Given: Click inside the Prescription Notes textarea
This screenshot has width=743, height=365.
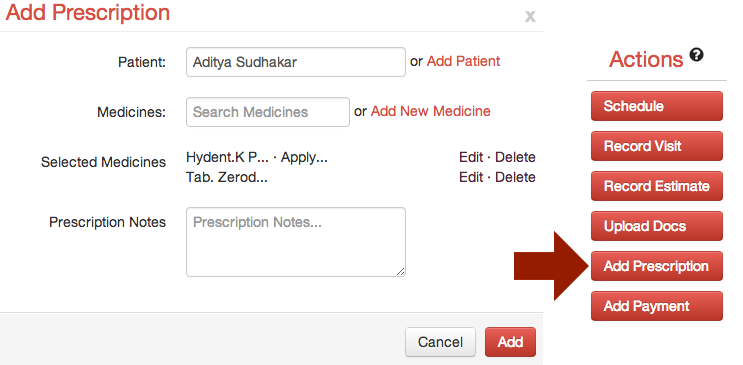Looking at the screenshot, I should [x=296, y=242].
